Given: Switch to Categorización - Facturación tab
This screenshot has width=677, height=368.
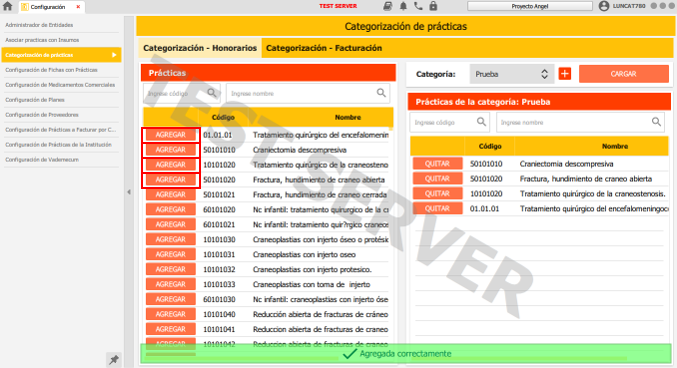Looking at the screenshot, I should point(324,48).
